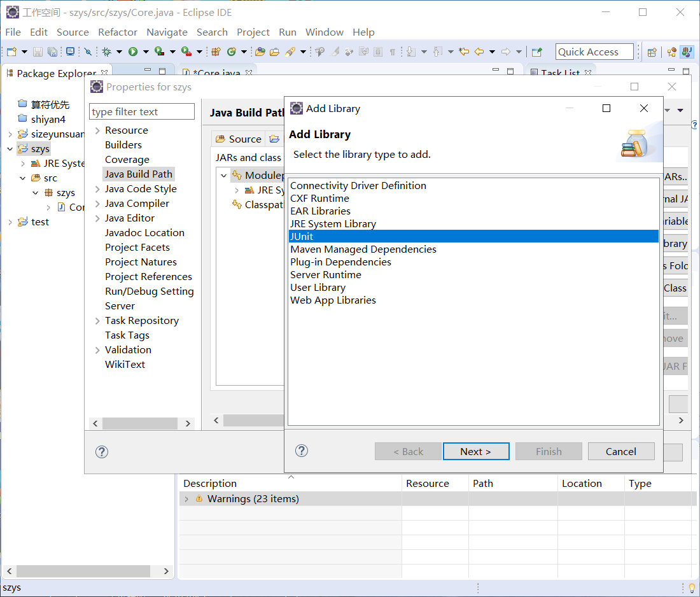Screen dimensions: 700x597
Task: Click the Open Perspective icon
Action: 652,52
